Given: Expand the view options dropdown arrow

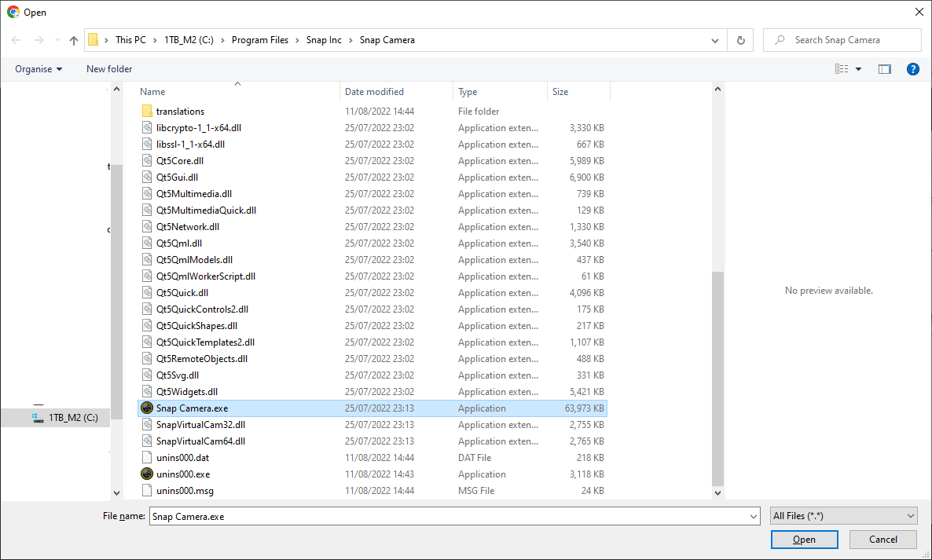Looking at the screenshot, I should pyautogui.click(x=858, y=69).
